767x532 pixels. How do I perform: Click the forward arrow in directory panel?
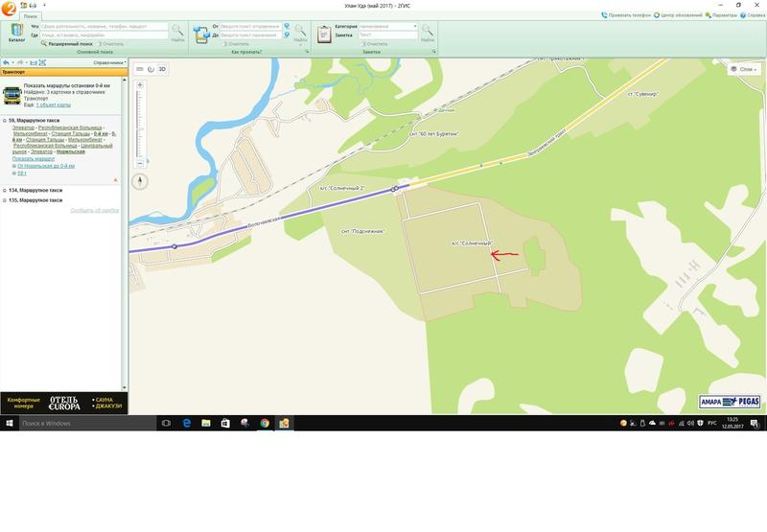point(20,62)
